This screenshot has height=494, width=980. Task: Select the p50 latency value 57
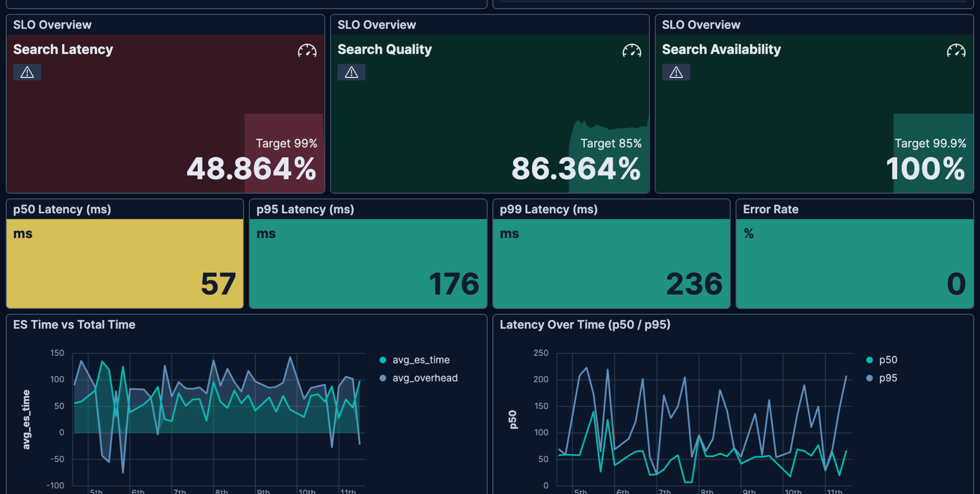pos(218,284)
